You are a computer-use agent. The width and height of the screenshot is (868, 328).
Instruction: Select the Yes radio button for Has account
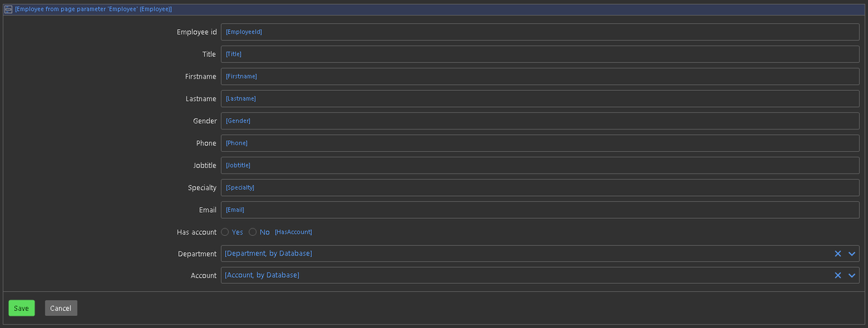(x=225, y=232)
